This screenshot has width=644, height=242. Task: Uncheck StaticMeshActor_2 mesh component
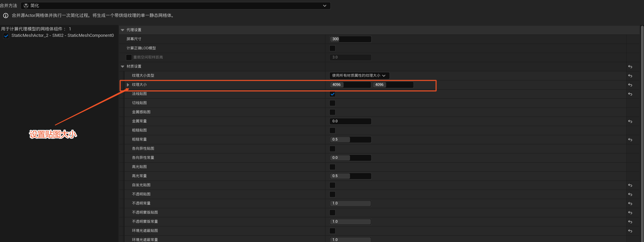click(6, 35)
